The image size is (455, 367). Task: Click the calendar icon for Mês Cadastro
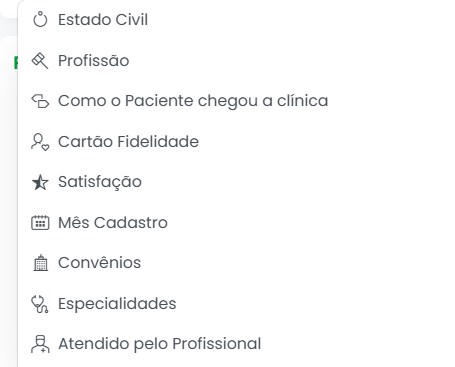40,223
